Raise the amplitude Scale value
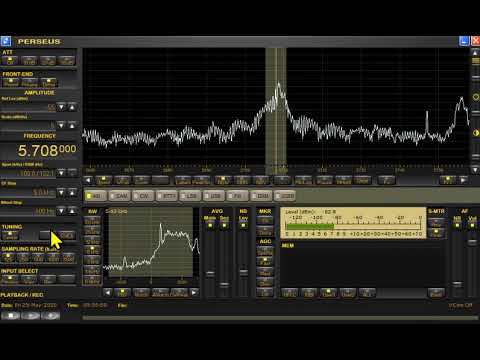480x360 pixels. 72,125
